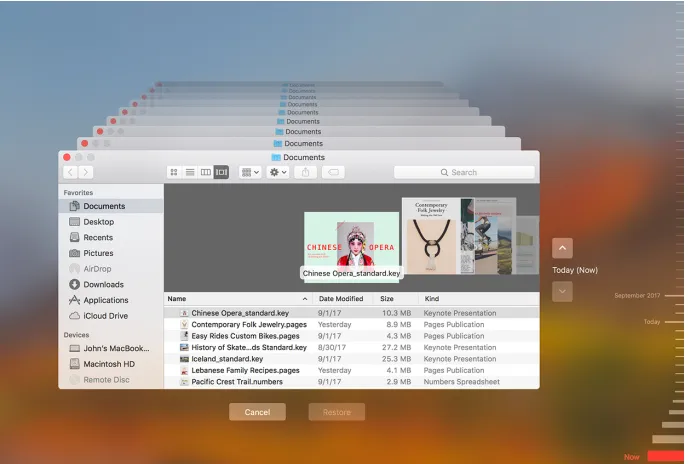Sort by the Date Modified column
This screenshot has width=690, height=464.
343,298
